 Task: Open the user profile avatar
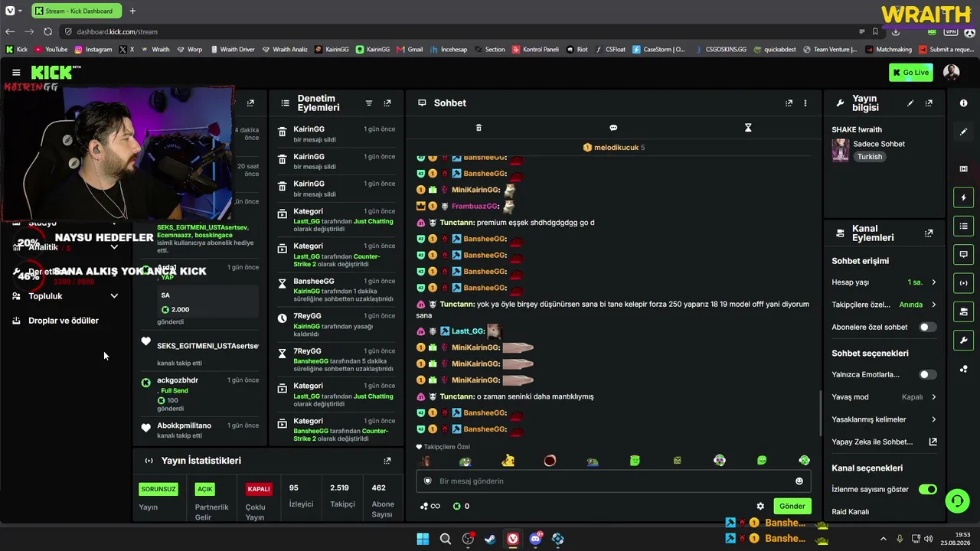952,72
